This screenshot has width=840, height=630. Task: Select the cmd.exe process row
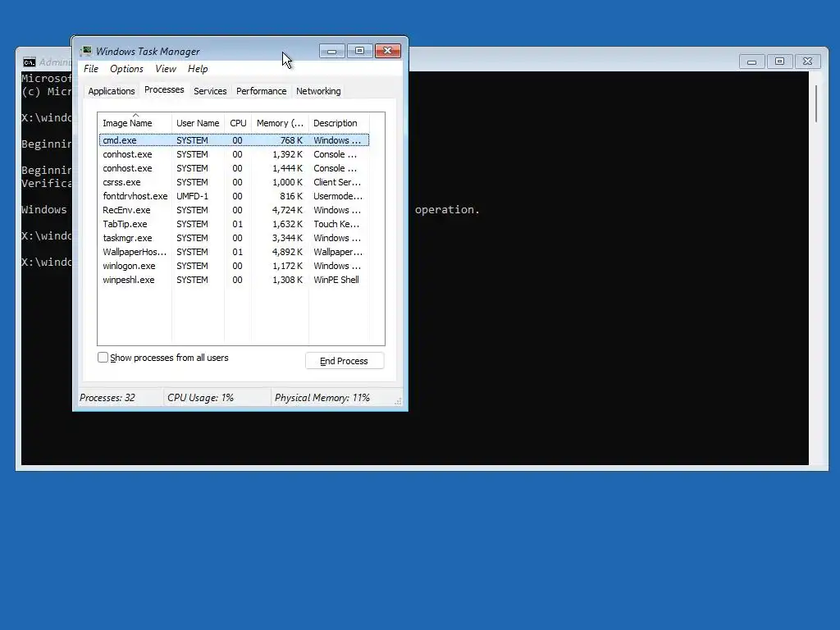click(234, 140)
